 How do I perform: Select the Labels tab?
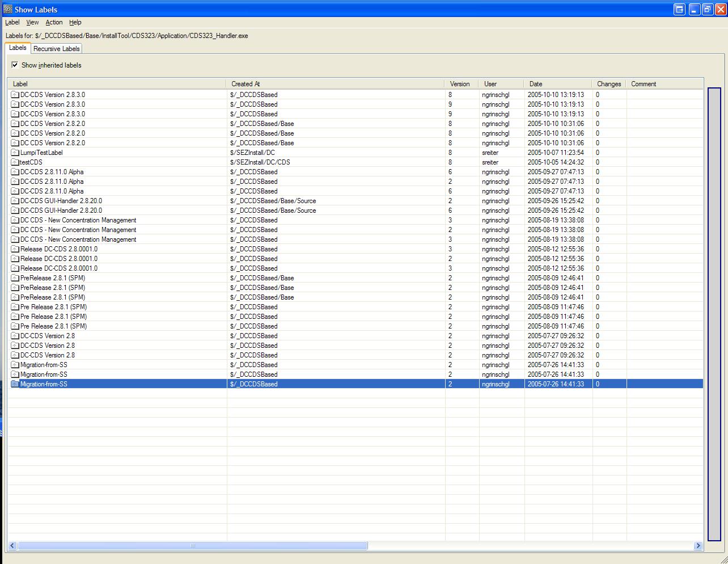pos(18,48)
